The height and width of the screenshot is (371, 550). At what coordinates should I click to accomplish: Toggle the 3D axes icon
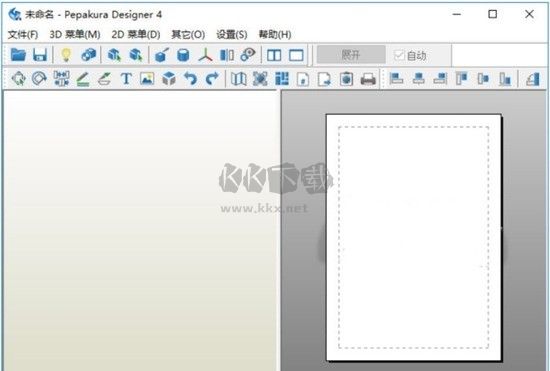[205, 55]
